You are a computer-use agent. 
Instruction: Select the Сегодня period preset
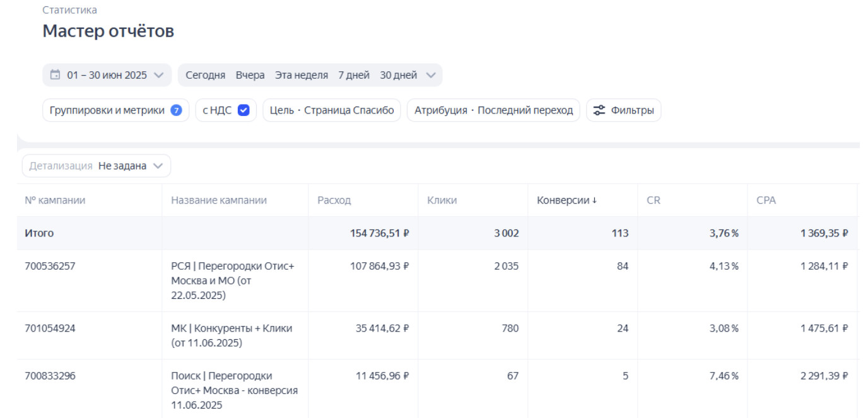click(x=205, y=75)
